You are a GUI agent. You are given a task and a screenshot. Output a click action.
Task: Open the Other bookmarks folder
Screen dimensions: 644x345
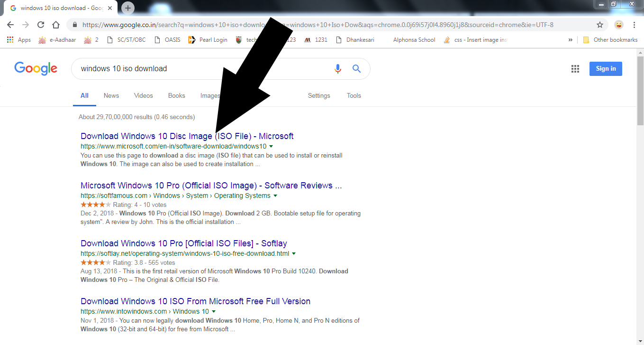tap(610, 40)
